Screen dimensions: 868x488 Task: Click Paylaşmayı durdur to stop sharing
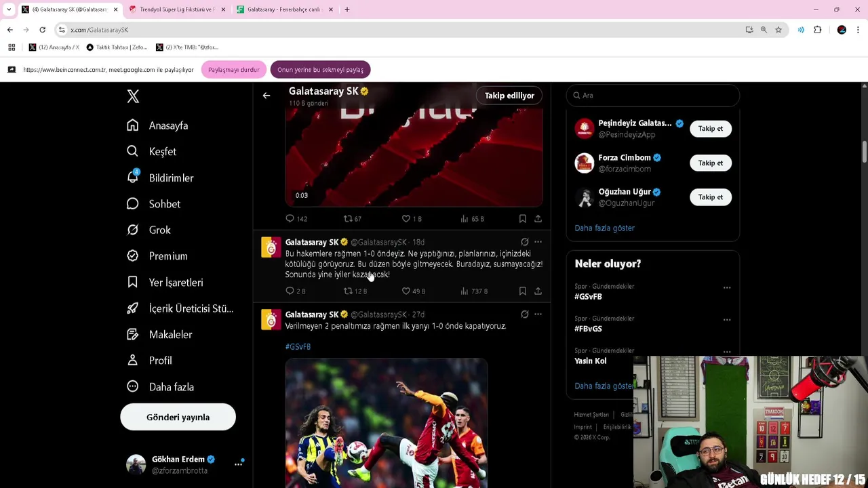(233, 70)
